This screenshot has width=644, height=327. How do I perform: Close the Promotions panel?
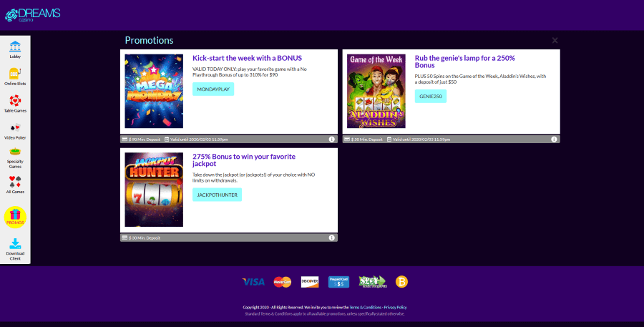[555, 40]
